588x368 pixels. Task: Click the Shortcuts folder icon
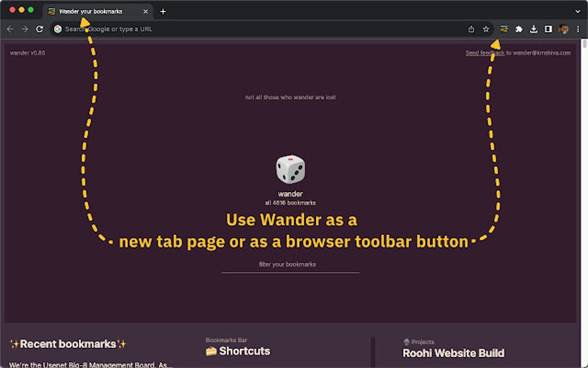coord(210,351)
